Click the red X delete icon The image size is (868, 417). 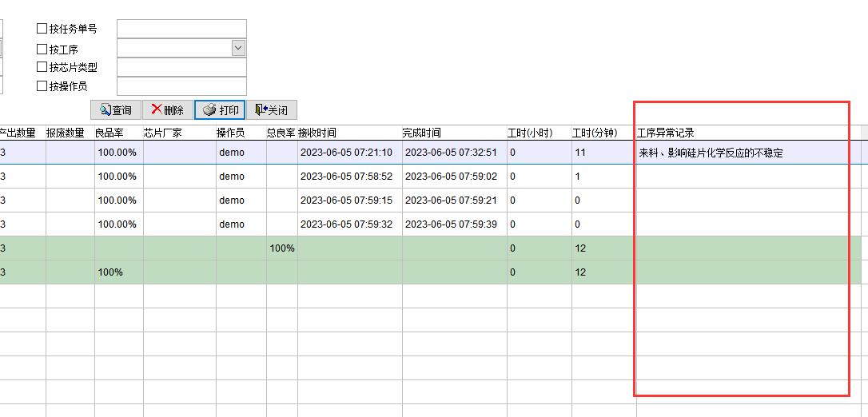pyautogui.click(x=156, y=110)
